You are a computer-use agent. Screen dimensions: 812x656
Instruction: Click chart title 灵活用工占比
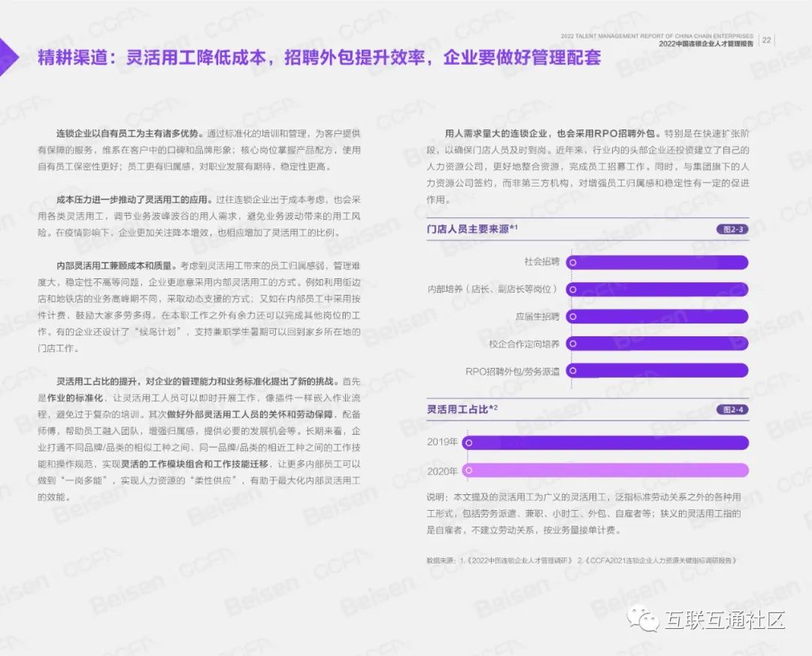(x=462, y=409)
